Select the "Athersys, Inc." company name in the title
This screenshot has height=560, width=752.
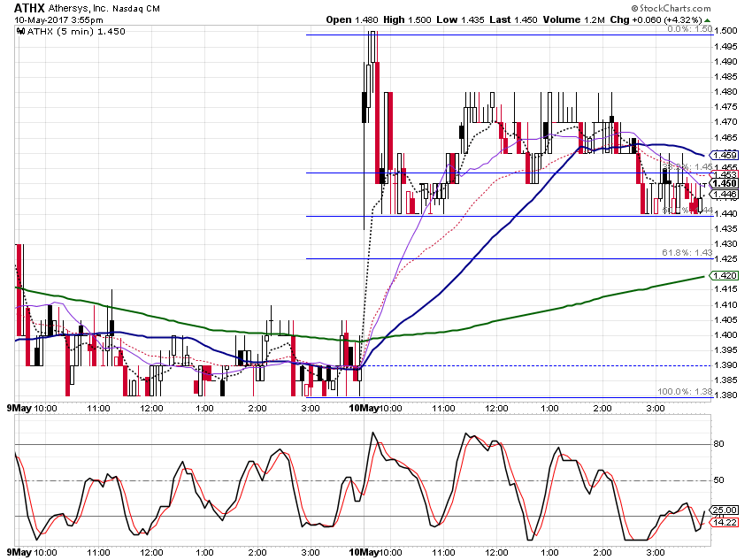79,8
